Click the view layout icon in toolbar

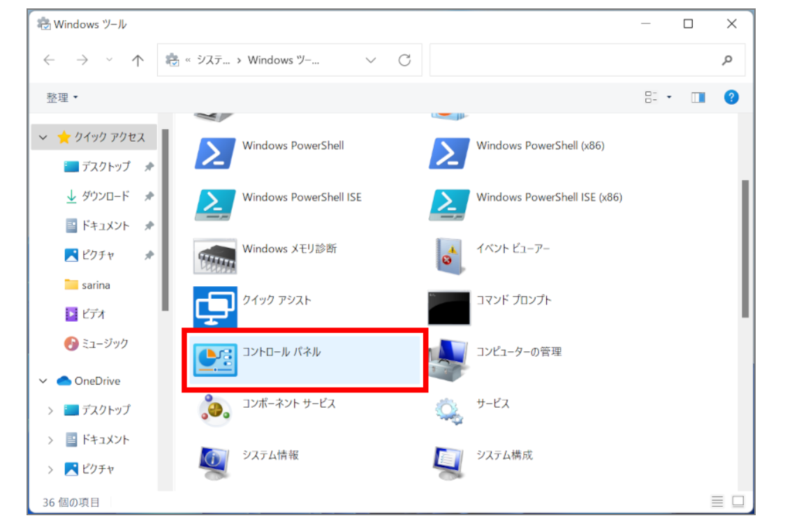point(651,97)
